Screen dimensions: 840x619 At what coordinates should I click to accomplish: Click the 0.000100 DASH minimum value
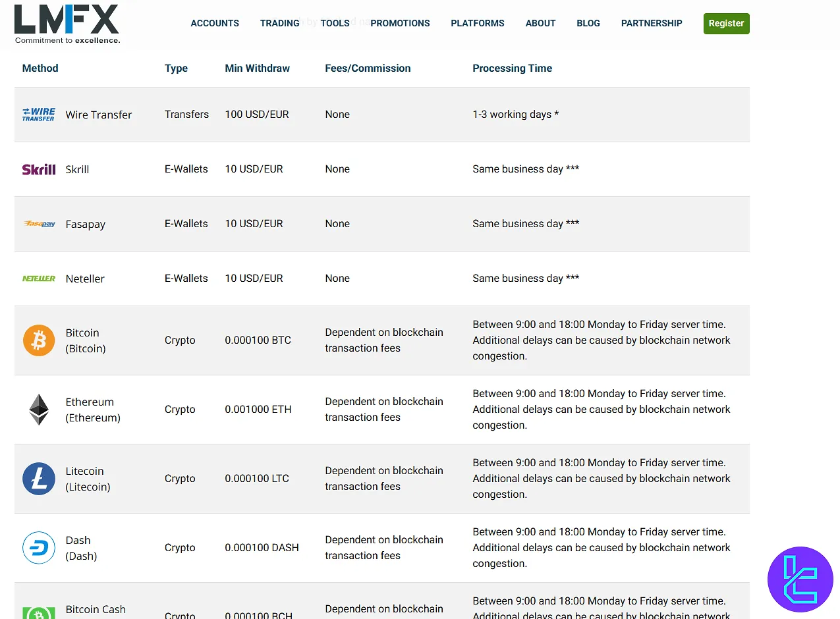262,548
